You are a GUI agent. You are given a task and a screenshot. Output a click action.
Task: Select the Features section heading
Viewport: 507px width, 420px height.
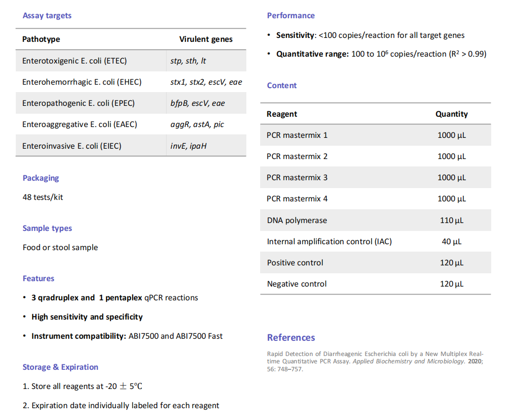pyautogui.click(x=38, y=279)
